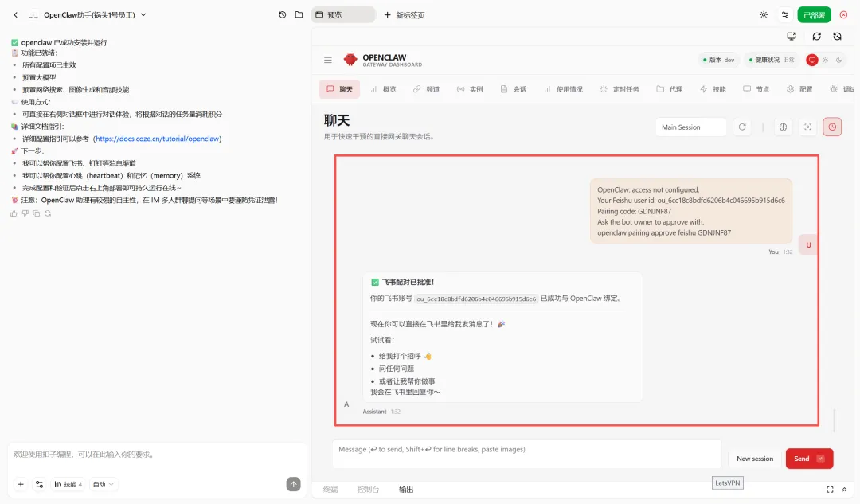This screenshot has height=504, width=860.
Task: Click the red Send button
Action: pyautogui.click(x=809, y=459)
